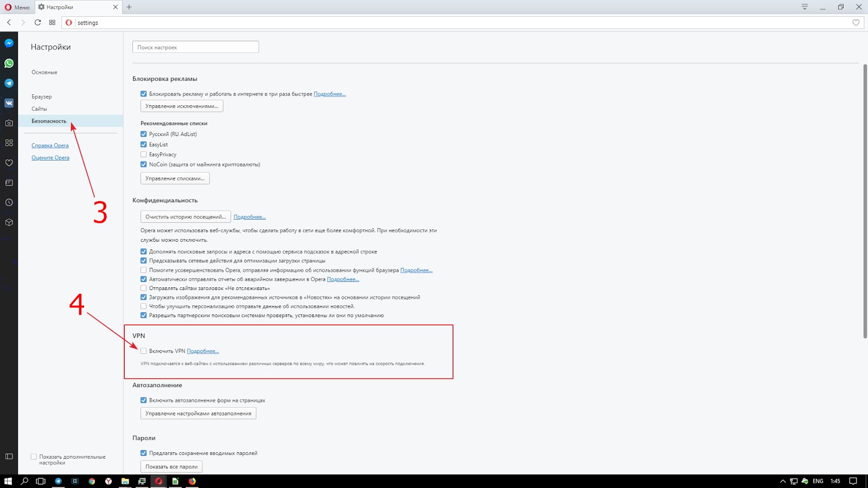Viewport: 868px width, 488px height.
Task: Open VK messenger in the Opera sidebar
Action: coord(9,103)
